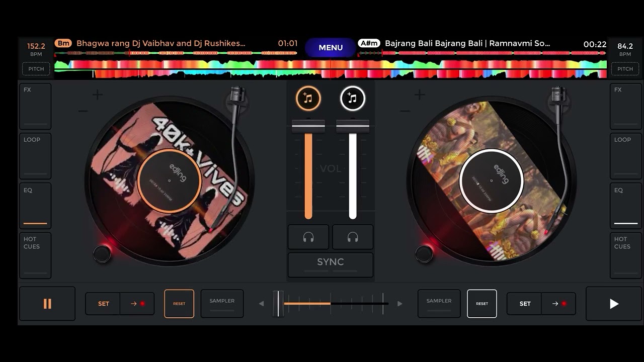Click edjing label on left record
Viewport: 644px width, 362px height.
point(178,172)
